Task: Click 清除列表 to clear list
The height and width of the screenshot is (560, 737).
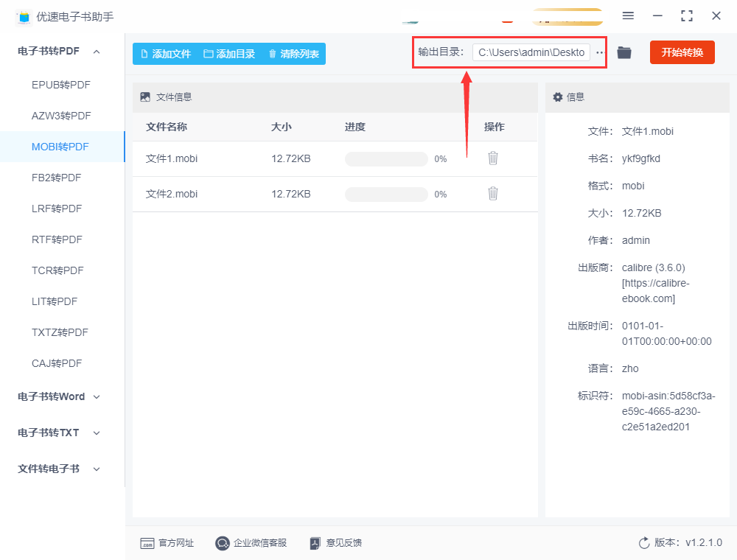Action: point(293,54)
